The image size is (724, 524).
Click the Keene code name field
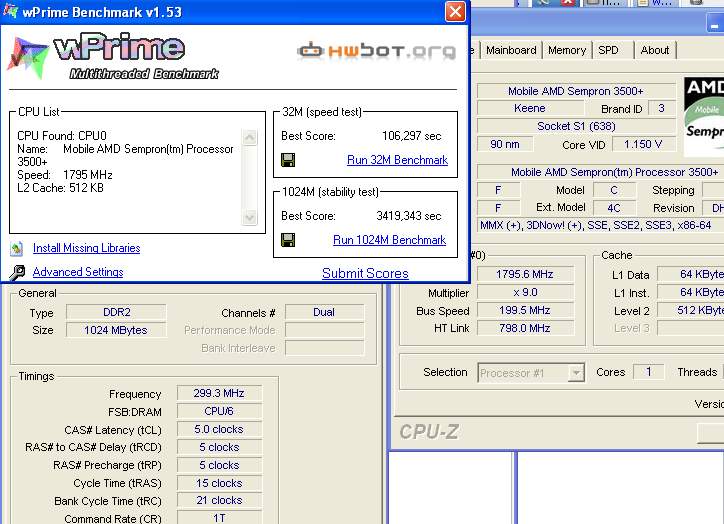(530, 108)
